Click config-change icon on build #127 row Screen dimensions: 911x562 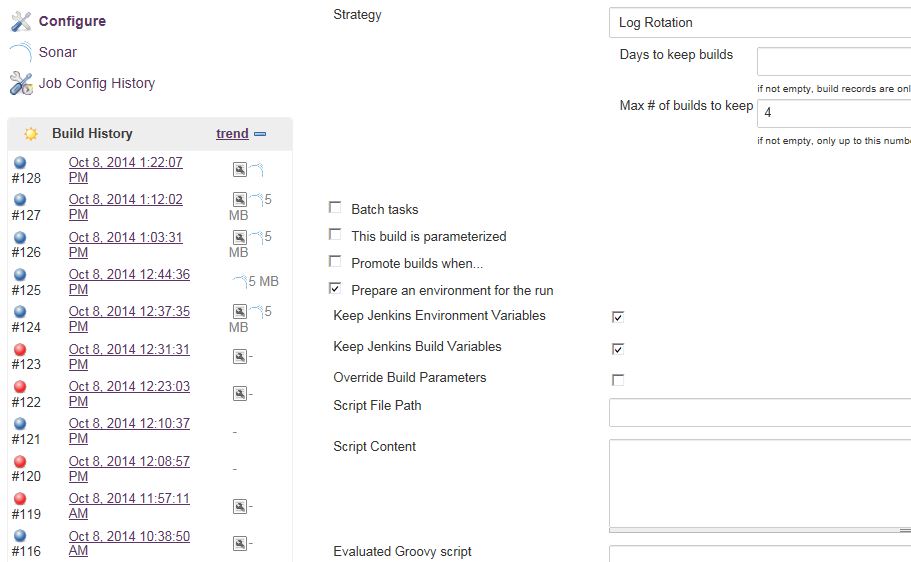tap(239, 200)
